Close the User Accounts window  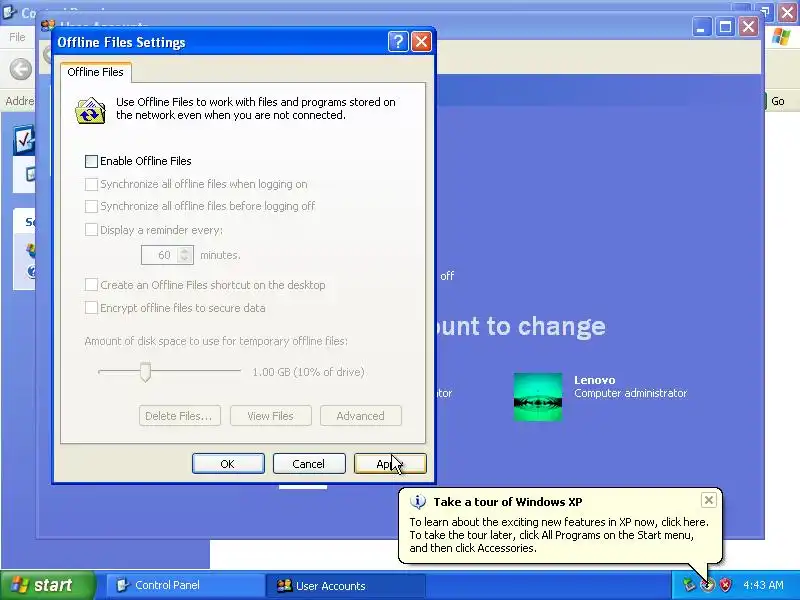point(748,27)
